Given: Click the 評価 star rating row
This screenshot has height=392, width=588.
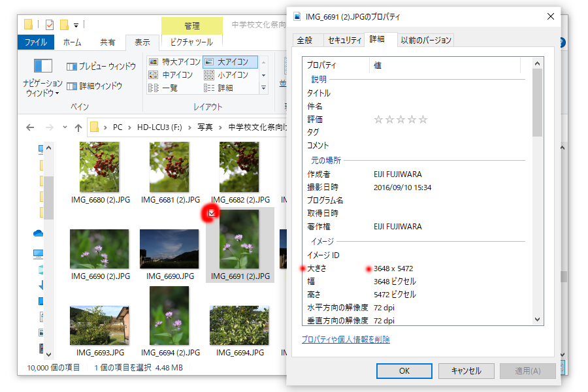Looking at the screenshot, I should 400,120.
